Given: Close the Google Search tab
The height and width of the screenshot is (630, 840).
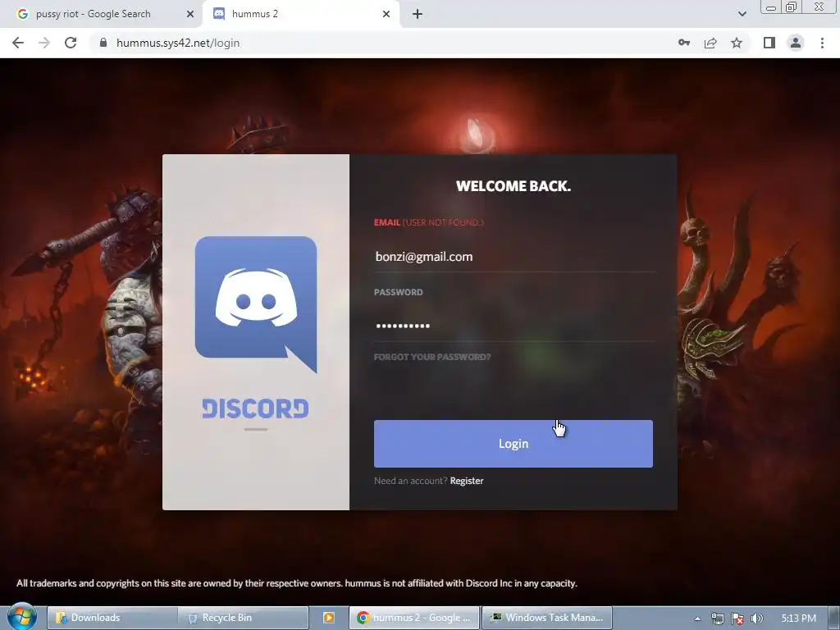Looking at the screenshot, I should pos(190,14).
